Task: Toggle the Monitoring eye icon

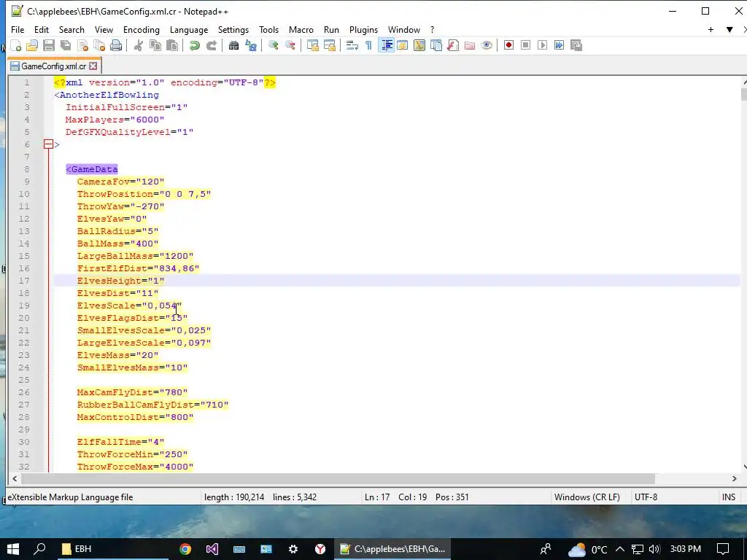Action: (487, 45)
